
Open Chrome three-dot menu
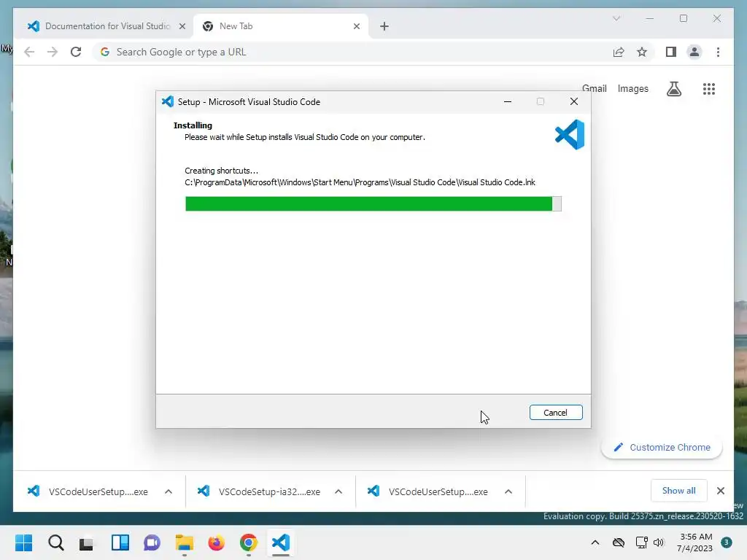click(718, 52)
